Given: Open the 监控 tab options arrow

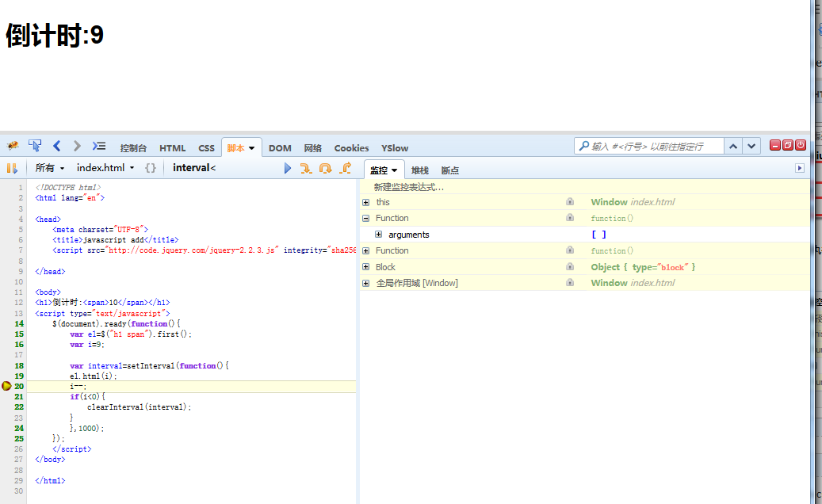Looking at the screenshot, I should click(394, 170).
